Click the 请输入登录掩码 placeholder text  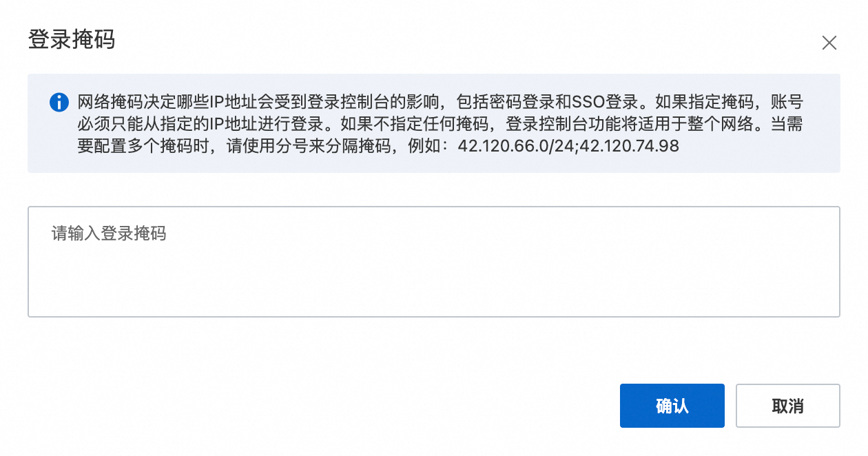109,234
